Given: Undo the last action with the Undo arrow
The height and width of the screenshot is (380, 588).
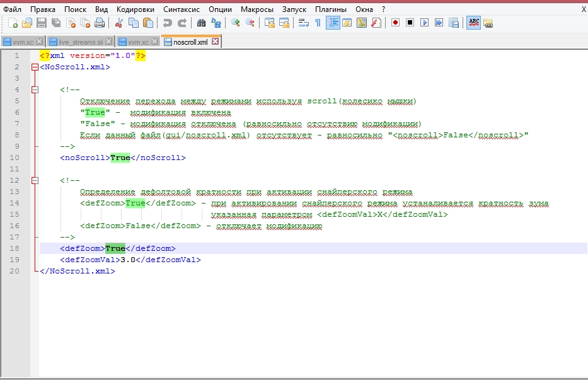Looking at the screenshot, I should (x=167, y=23).
